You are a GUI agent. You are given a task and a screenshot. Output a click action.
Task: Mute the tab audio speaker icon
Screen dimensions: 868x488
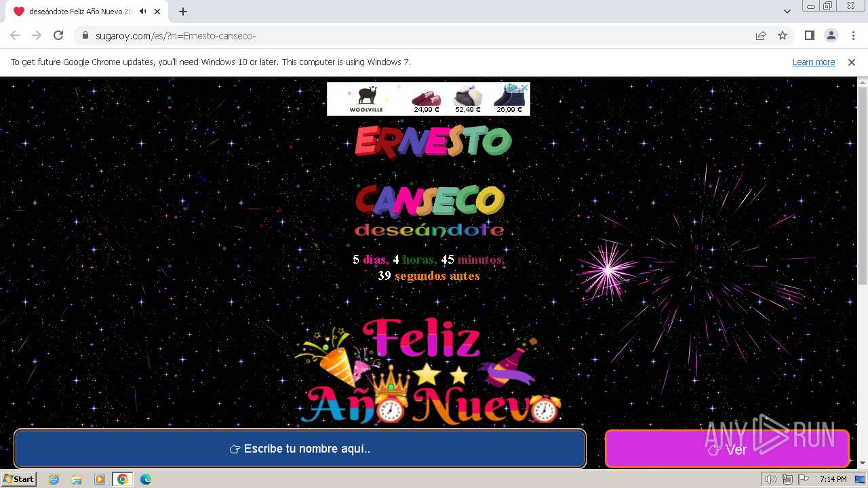click(143, 12)
